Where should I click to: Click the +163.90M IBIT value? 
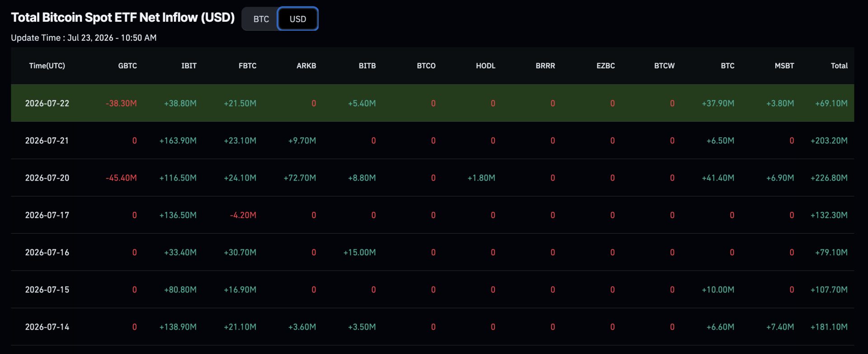tap(178, 140)
